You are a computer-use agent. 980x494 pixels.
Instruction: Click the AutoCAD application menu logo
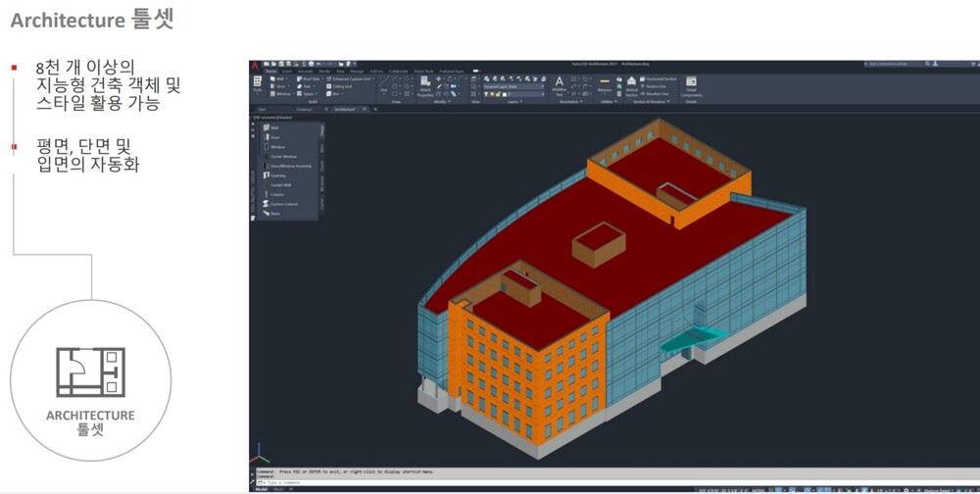point(255,66)
